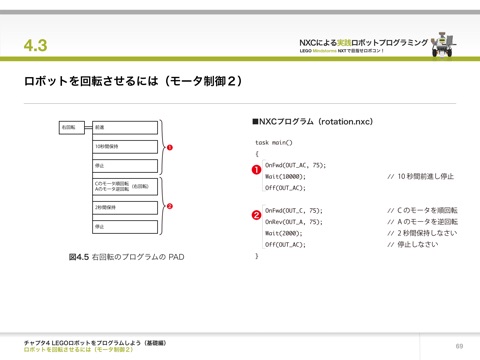The width and height of the screenshot is (480, 360).
Task: Select the caption 図4.5 右回転のプログラムの PAD
Action: coord(126,257)
